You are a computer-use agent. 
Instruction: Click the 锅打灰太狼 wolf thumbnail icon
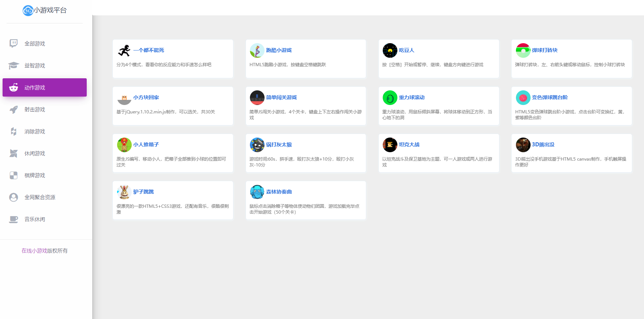point(257,145)
